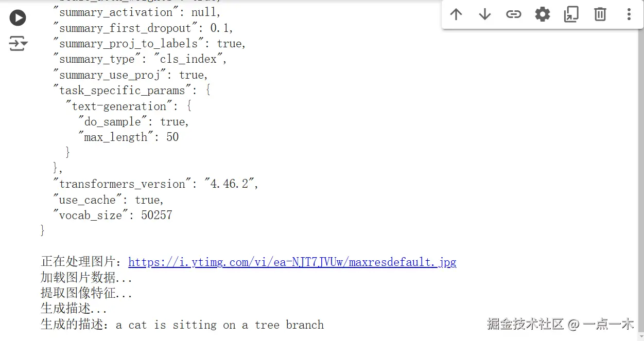Click the 提取图像特征... log line
The height and width of the screenshot is (341, 644).
(x=86, y=294)
